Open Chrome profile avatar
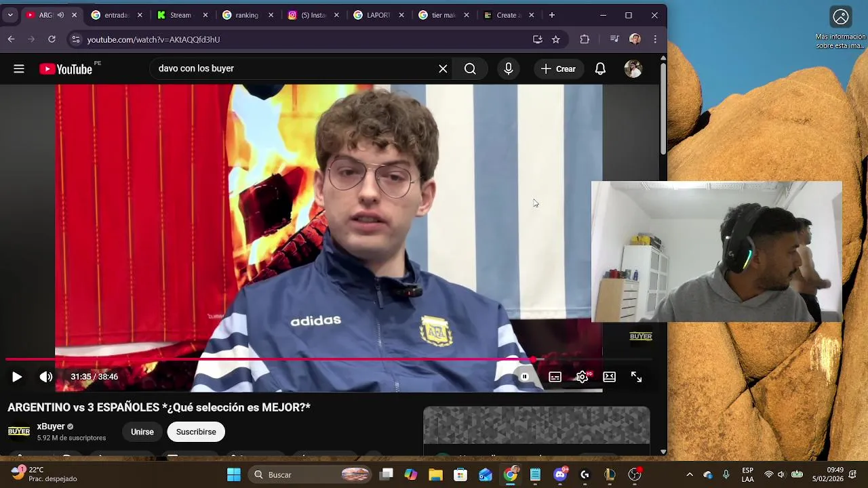 (635, 39)
